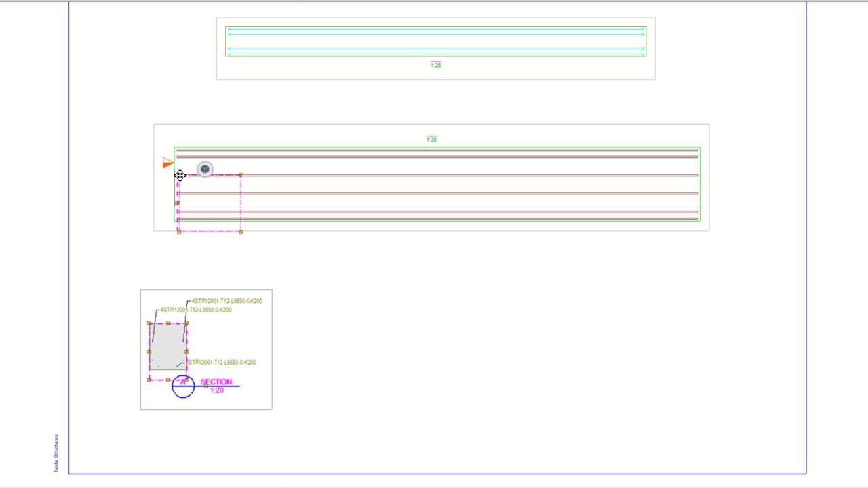Select the lowest STR12001-T12-L5650.0-K200 rebar mark
This screenshot has width=868, height=488.
222,362
